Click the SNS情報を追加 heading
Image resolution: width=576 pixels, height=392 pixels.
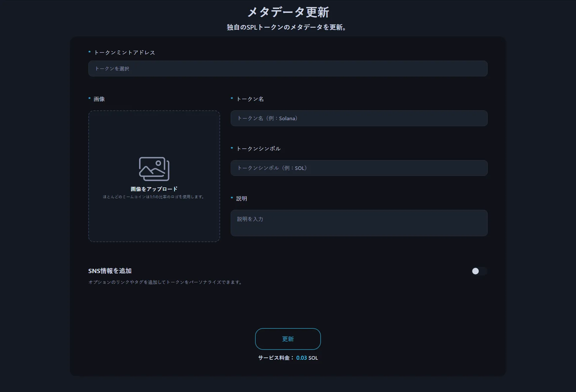pos(110,271)
